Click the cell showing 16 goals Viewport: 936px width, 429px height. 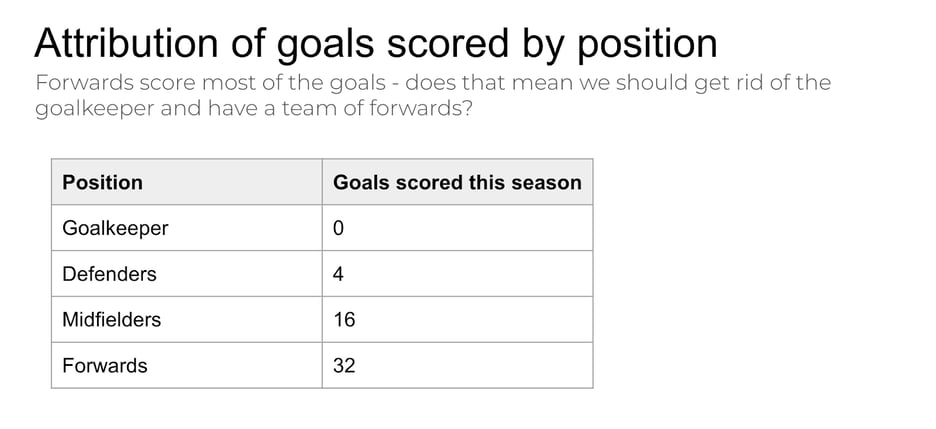click(457, 320)
